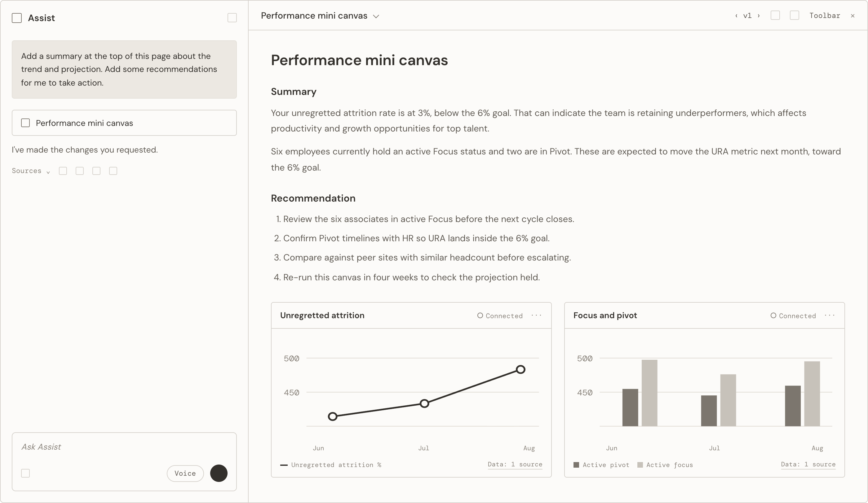Open the Performance mini canvas attachment card
Screen dimensions: 868x503
coord(124,123)
